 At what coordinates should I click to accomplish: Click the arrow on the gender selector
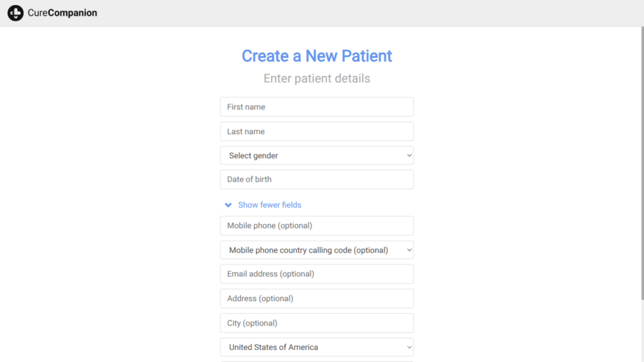click(409, 155)
